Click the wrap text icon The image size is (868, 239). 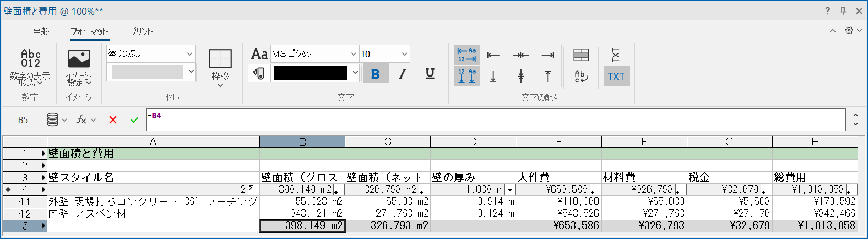pyautogui.click(x=581, y=77)
